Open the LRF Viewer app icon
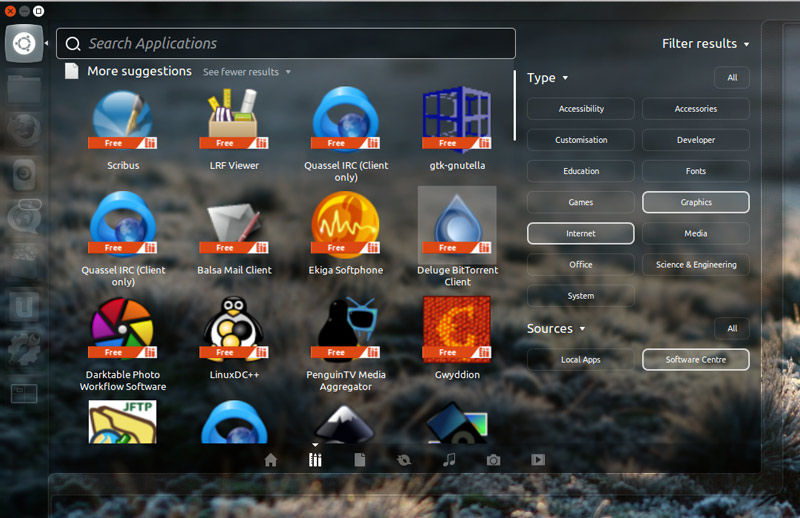 [234, 120]
